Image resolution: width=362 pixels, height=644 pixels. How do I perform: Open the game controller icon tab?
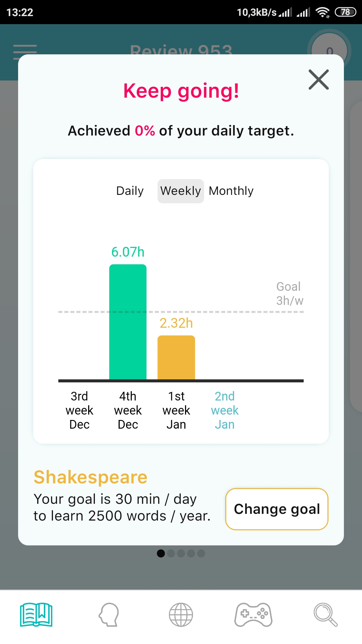[x=253, y=615]
